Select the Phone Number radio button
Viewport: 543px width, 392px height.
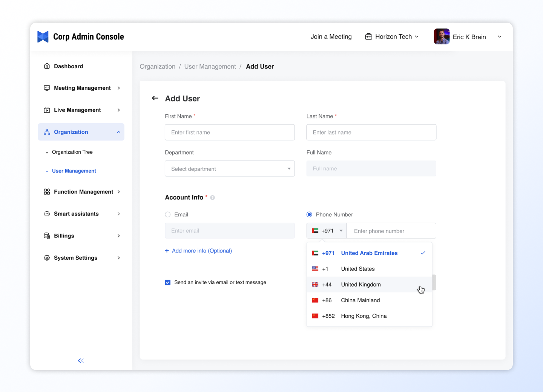309,214
